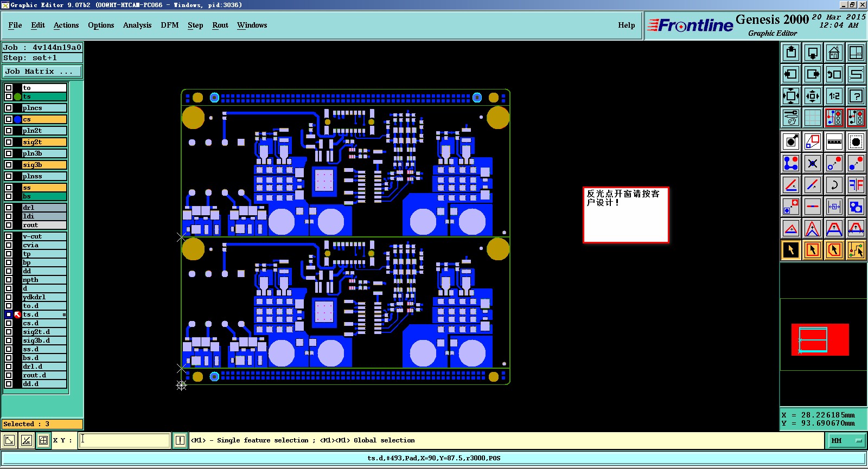Click the pan-left view icon

tap(791, 74)
